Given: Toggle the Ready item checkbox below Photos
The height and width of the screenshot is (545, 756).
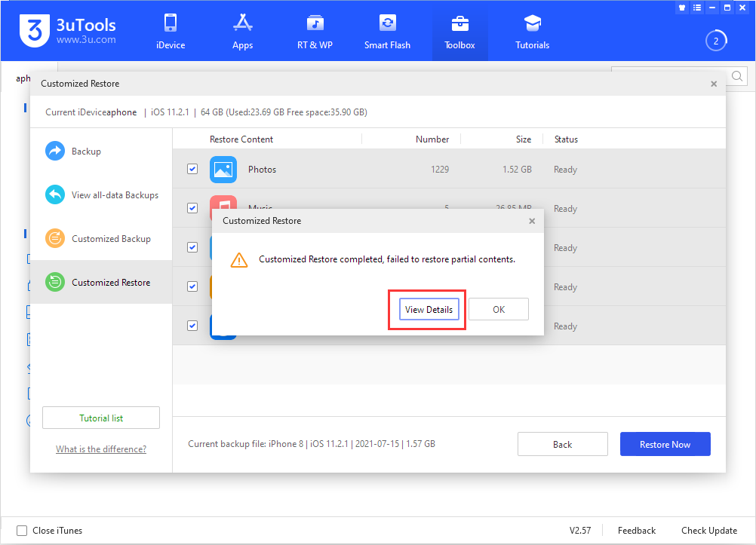Looking at the screenshot, I should pyautogui.click(x=192, y=208).
